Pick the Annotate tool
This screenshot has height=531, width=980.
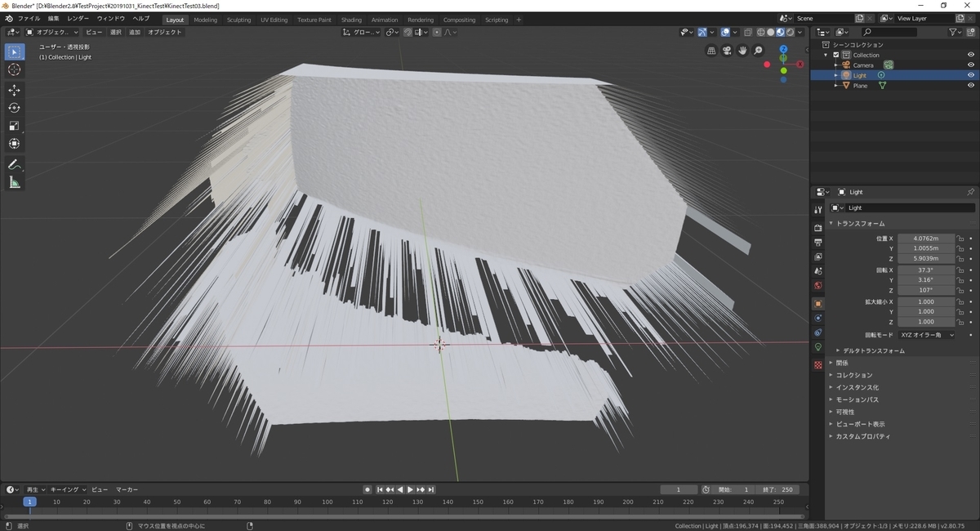click(x=14, y=164)
